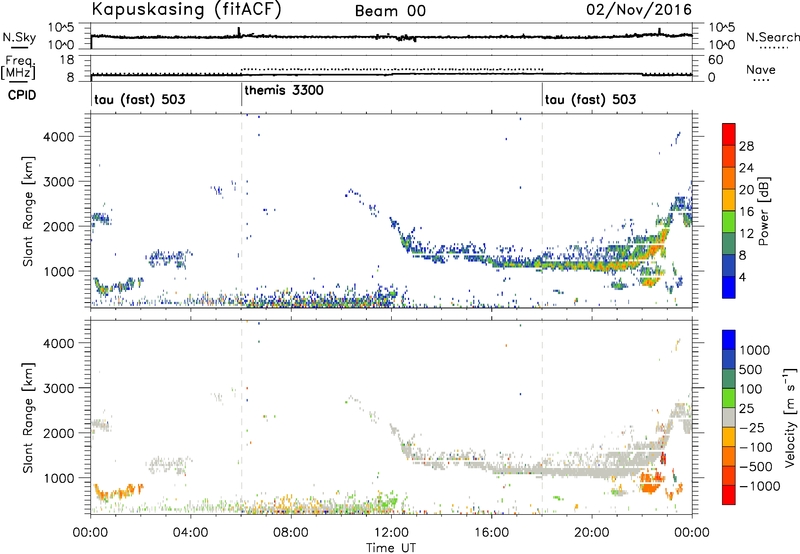The height and width of the screenshot is (554, 800).
Task: Click the 'Kapuskasing (fitACF)' title text
Action: [x=186, y=10]
